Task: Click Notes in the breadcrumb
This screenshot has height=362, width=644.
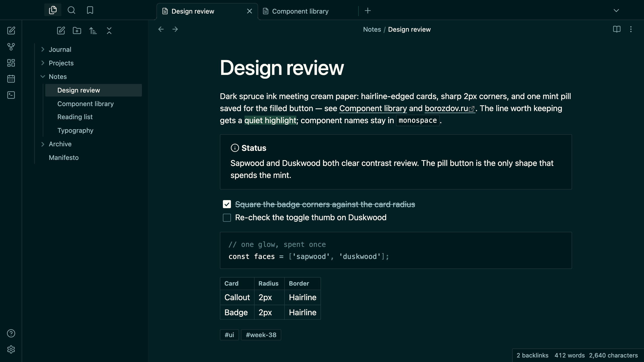Action: coord(372,29)
